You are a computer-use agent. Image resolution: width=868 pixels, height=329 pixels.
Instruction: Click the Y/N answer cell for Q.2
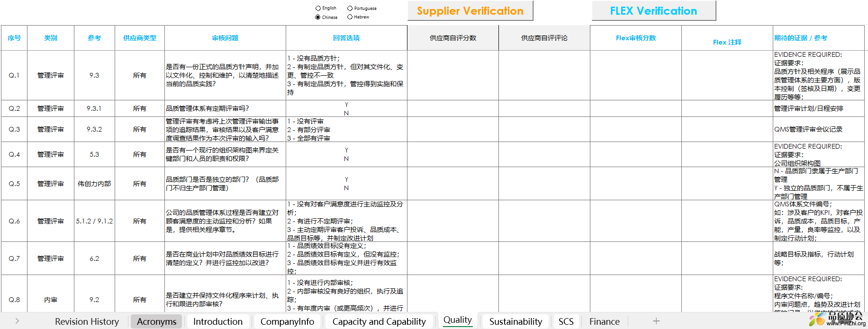click(x=346, y=108)
